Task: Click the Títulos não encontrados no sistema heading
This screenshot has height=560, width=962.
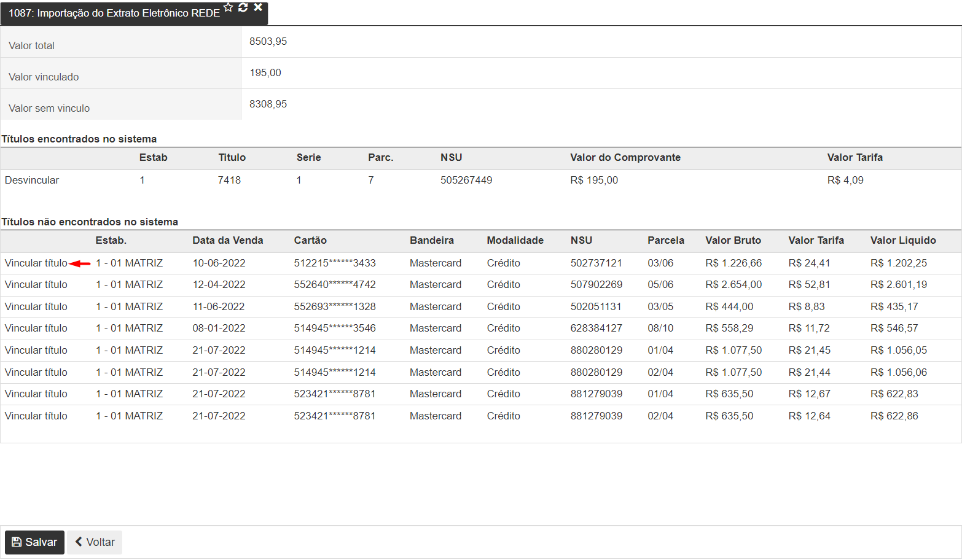Action: tap(90, 222)
